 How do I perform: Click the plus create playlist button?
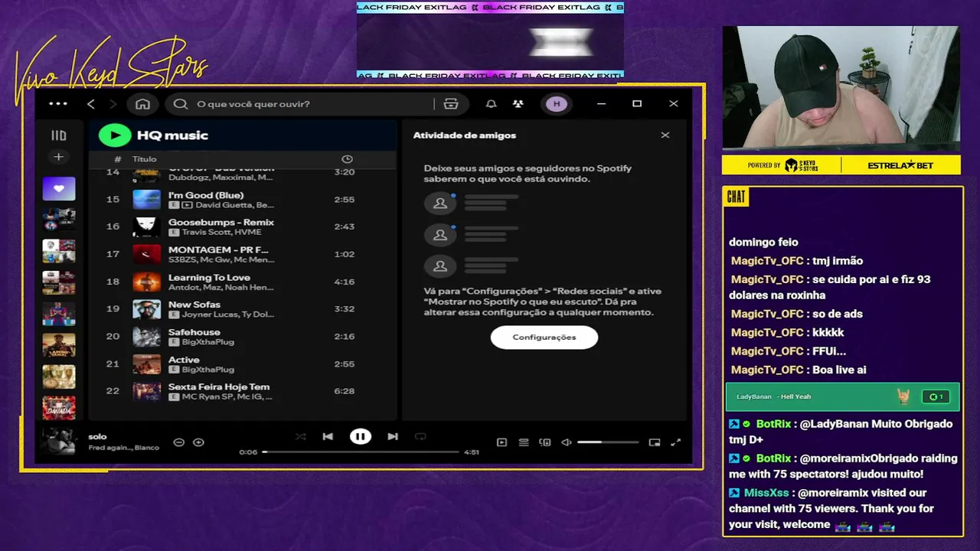click(x=58, y=157)
